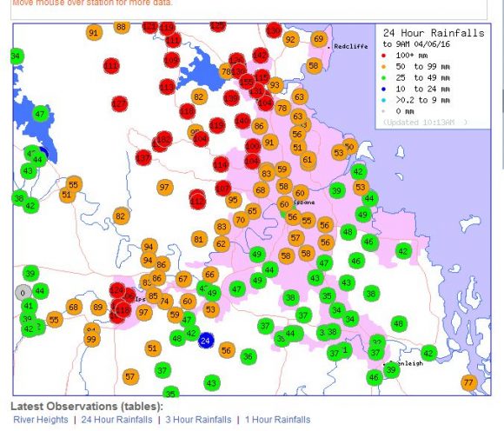
Task: Click the orange 99 mm station marker
Action: (91, 339)
